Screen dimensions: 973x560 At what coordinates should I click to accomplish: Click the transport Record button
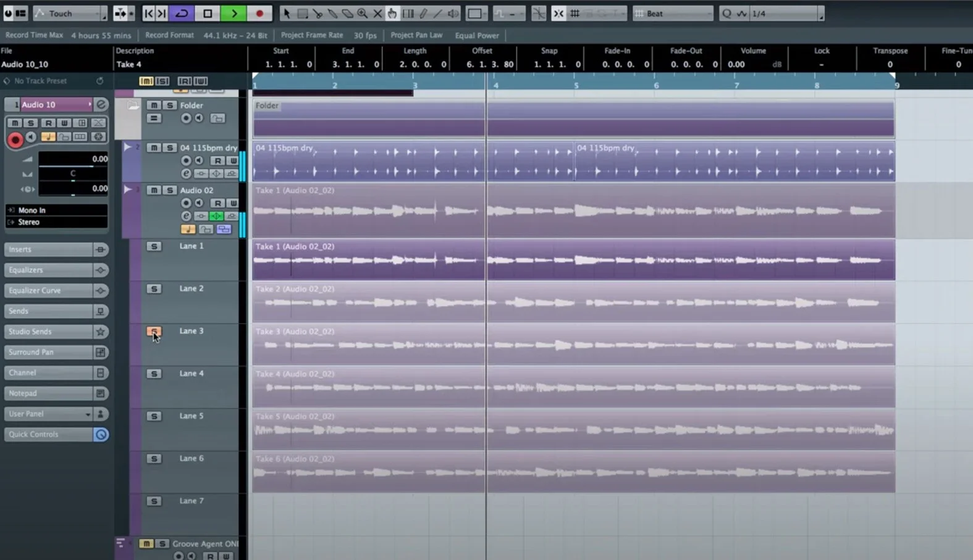(259, 13)
